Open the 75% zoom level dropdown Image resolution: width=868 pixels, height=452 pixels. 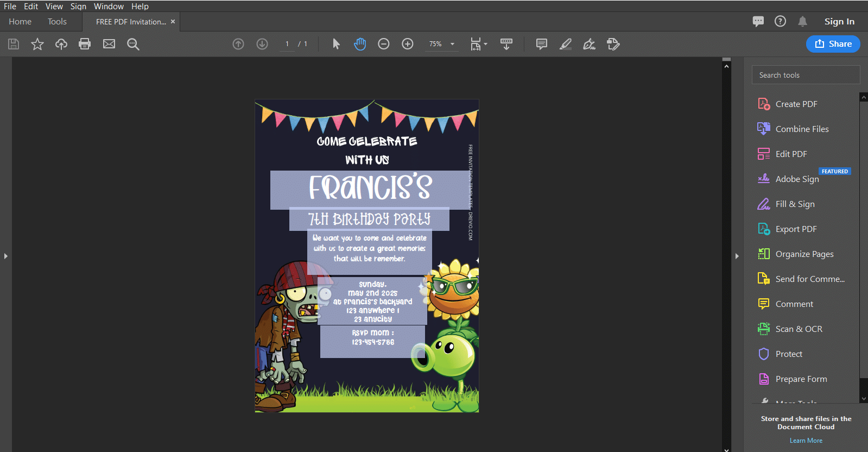442,44
